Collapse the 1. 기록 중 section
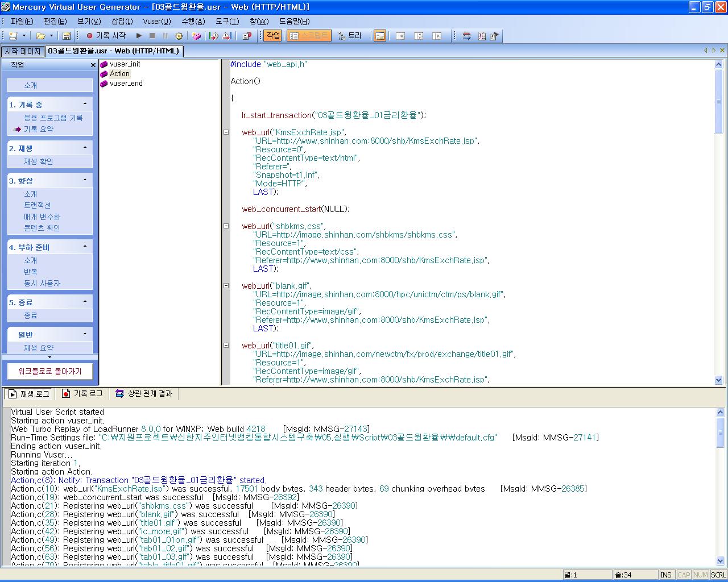Viewport: 728px width, 582px height. tap(85, 104)
